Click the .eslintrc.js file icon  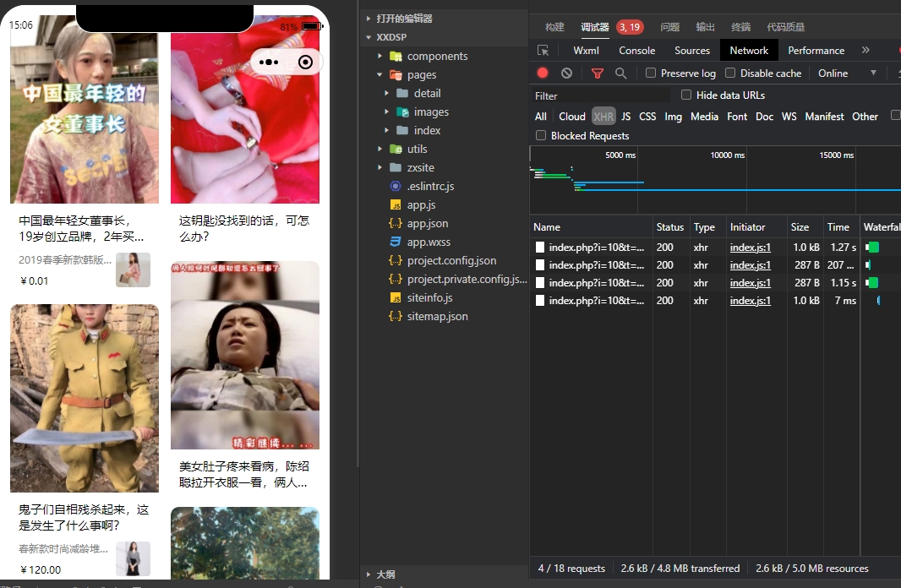pyautogui.click(x=396, y=186)
